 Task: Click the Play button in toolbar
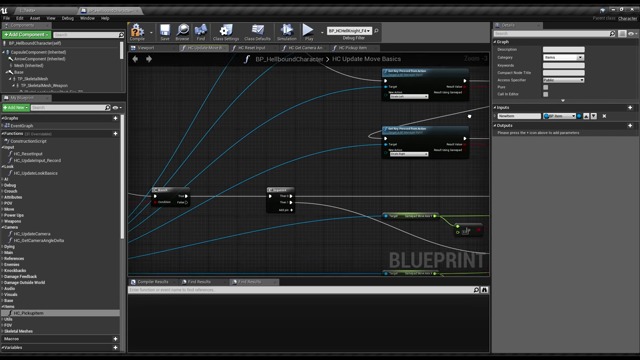(308, 32)
